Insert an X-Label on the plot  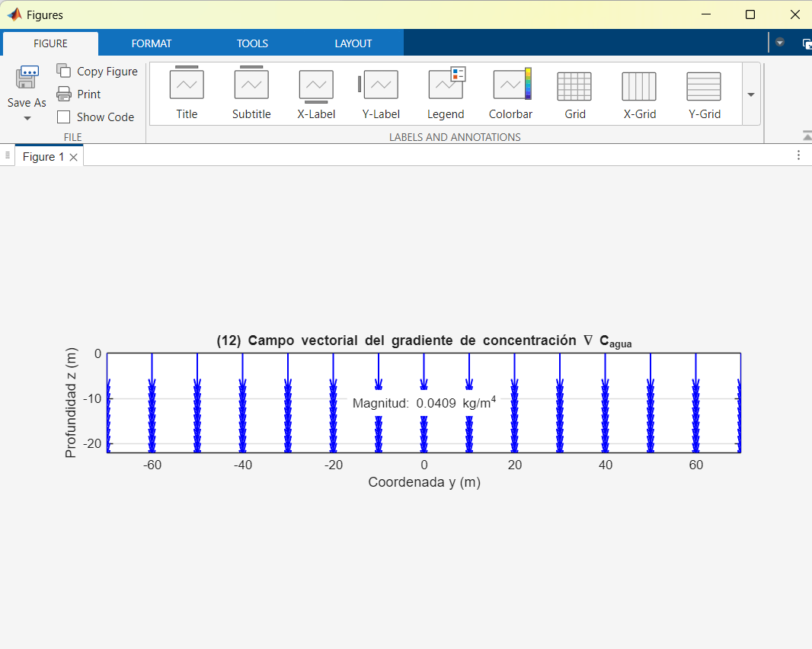[x=316, y=85]
